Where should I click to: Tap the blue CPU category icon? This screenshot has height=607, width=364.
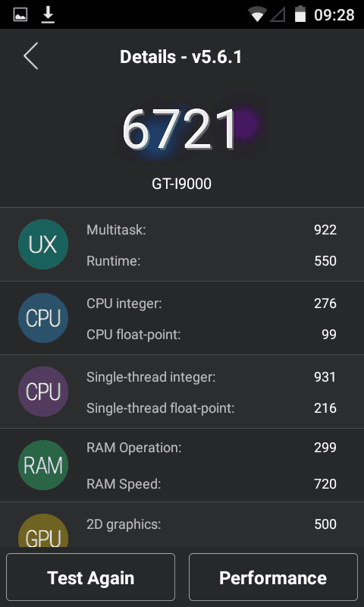43,318
